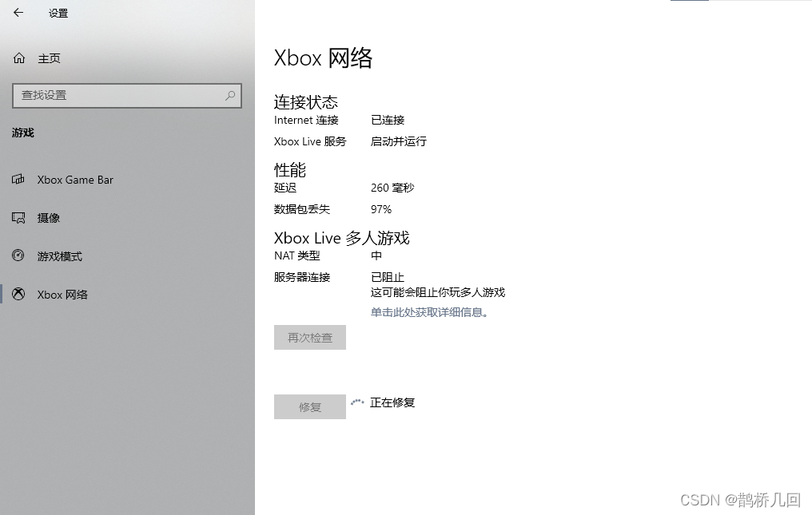812x515 pixels.
Task: Click the Xbox Live 服务 label
Action: click(x=310, y=141)
